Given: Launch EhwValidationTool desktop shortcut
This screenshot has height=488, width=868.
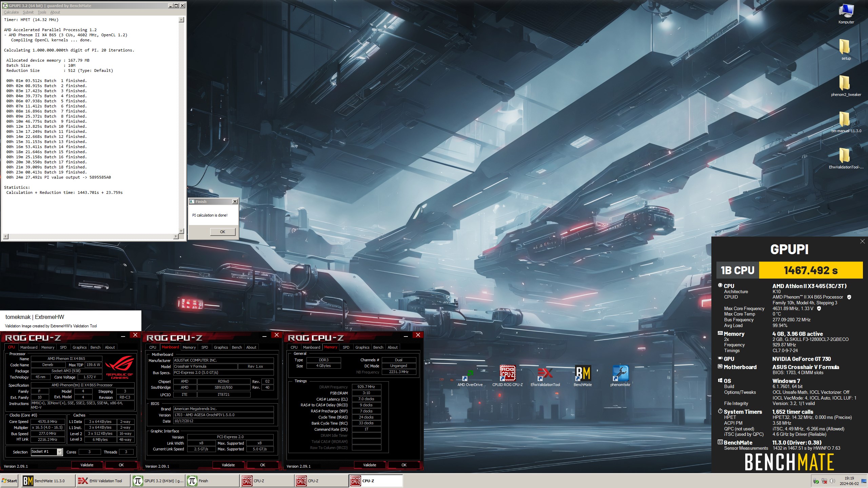Looking at the screenshot, I should (545, 376).
